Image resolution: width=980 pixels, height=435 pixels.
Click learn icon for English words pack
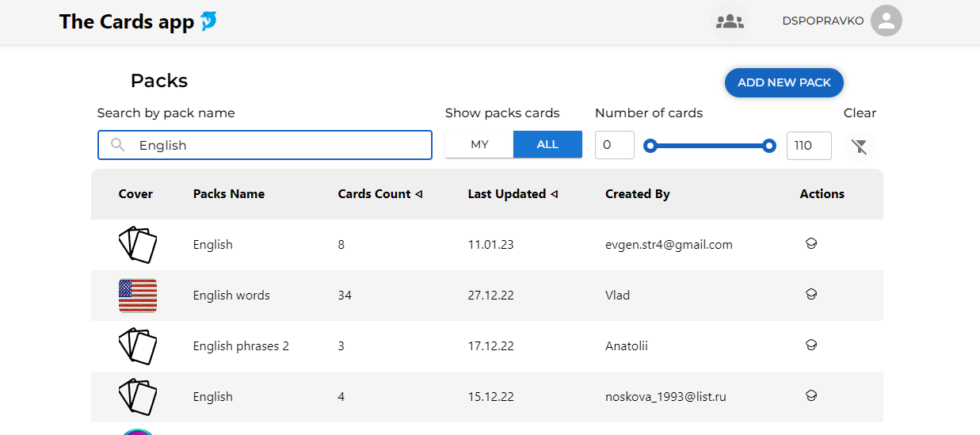click(810, 295)
